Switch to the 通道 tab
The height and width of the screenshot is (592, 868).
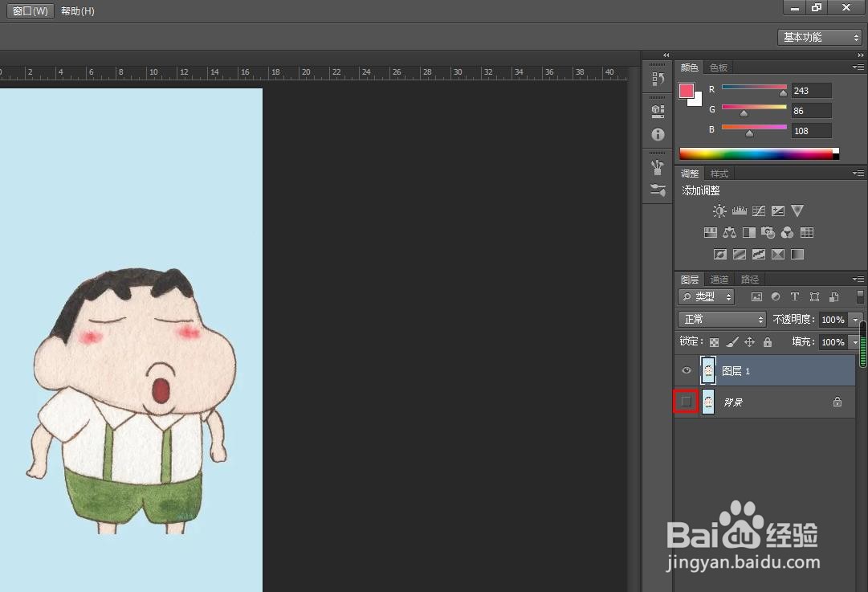click(719, 279)
